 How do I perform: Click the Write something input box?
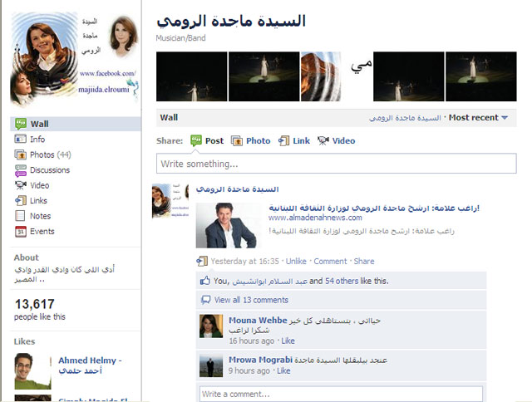[336, 164]
